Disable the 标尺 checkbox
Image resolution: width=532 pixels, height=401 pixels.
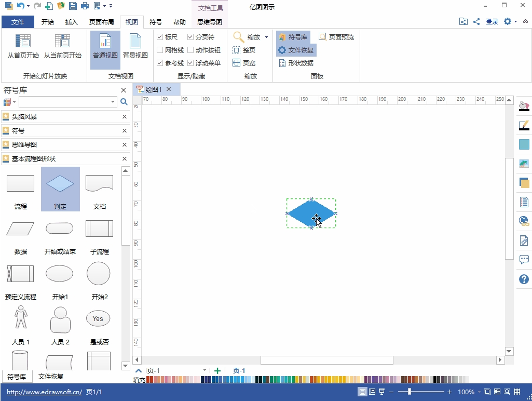click(160, 37)
